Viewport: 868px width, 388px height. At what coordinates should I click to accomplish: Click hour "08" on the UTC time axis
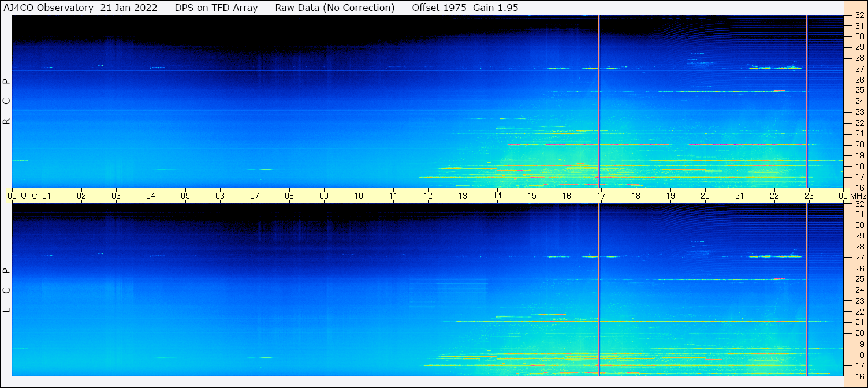289,196
